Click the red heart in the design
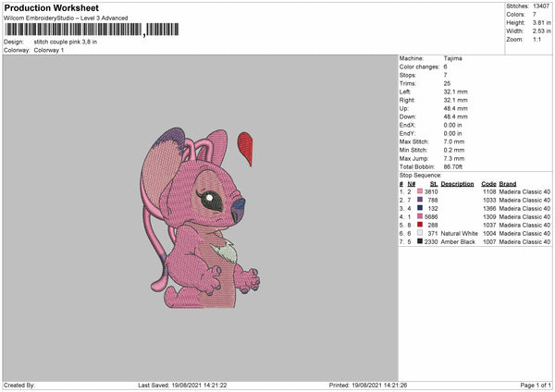The width and height of the screenshot is (555, 392). point(245,149)
